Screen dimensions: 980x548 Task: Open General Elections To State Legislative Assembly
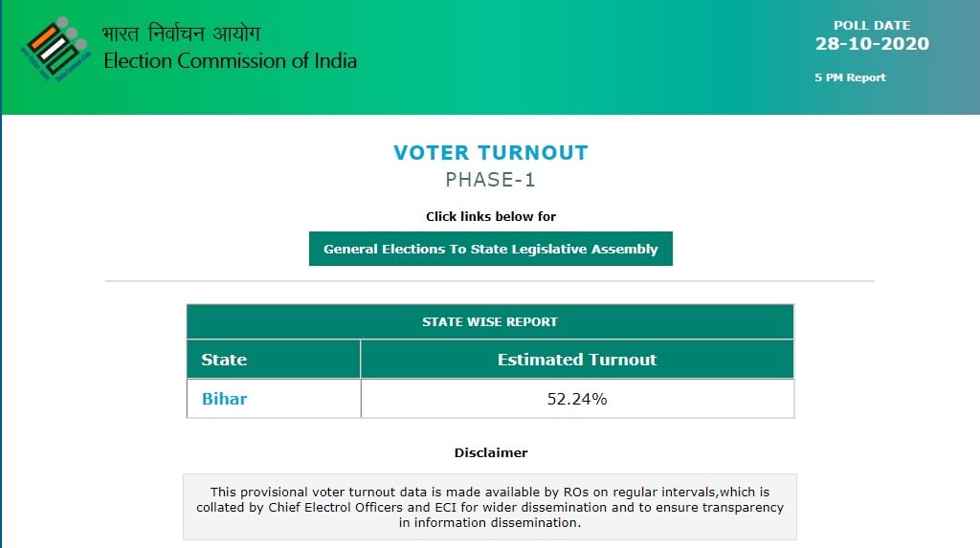490,249
